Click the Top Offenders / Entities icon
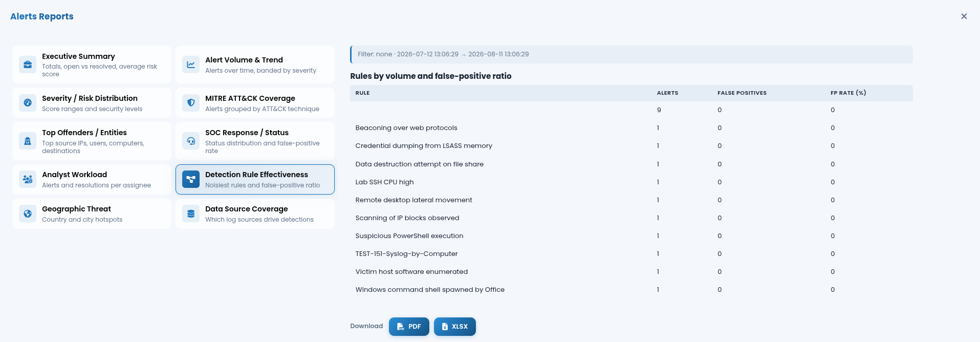The image size is (980, 342). (x=28, y=141)
